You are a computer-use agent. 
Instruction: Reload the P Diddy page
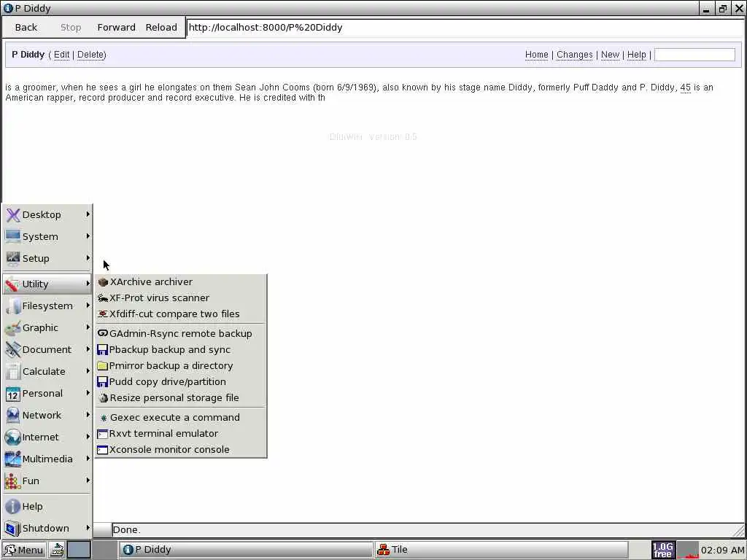161,28
